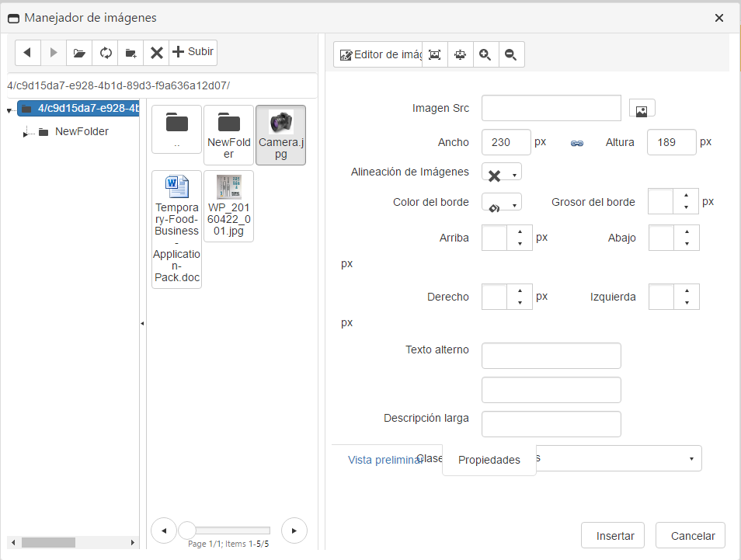Switch to the Propiedades tab
This screenshot has height=560, width=741.
pyautogui.click(x=489, y=460)
